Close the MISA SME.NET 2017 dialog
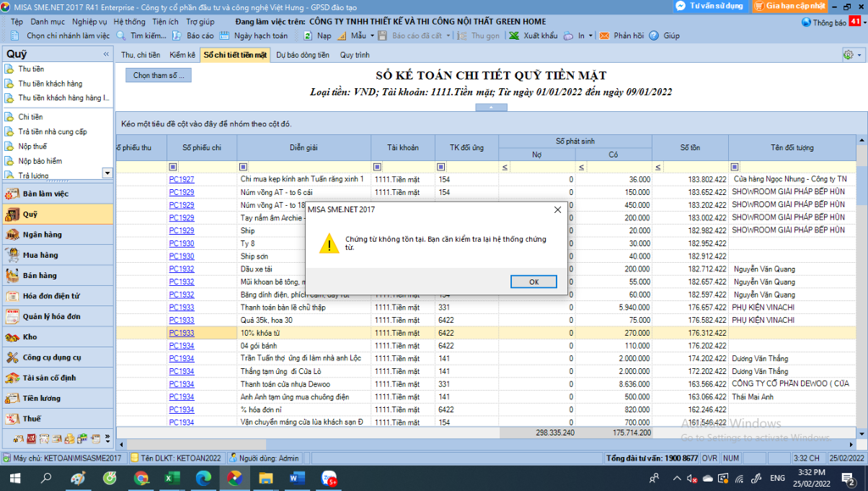868x491 pixels. [558, 209]
